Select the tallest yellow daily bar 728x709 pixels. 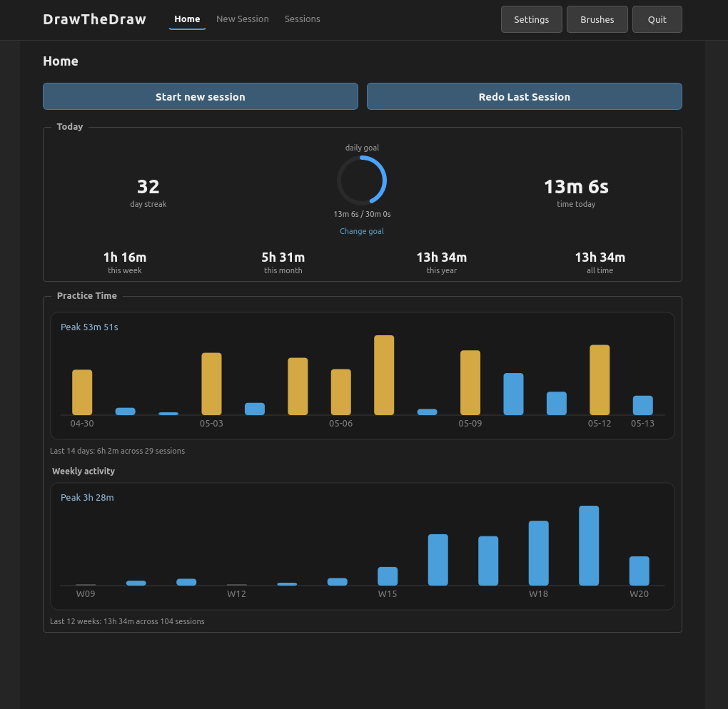[x=384, y=375]
